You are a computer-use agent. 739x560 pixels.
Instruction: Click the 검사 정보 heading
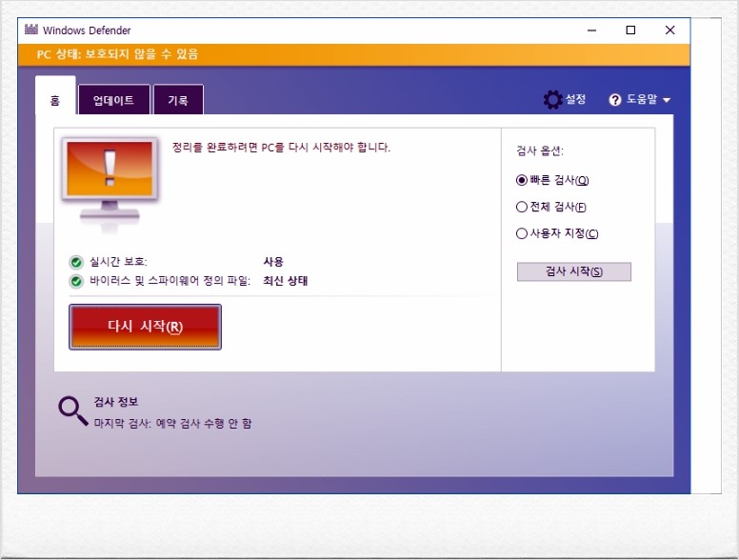pyautogui.click(x=116, y=402)
